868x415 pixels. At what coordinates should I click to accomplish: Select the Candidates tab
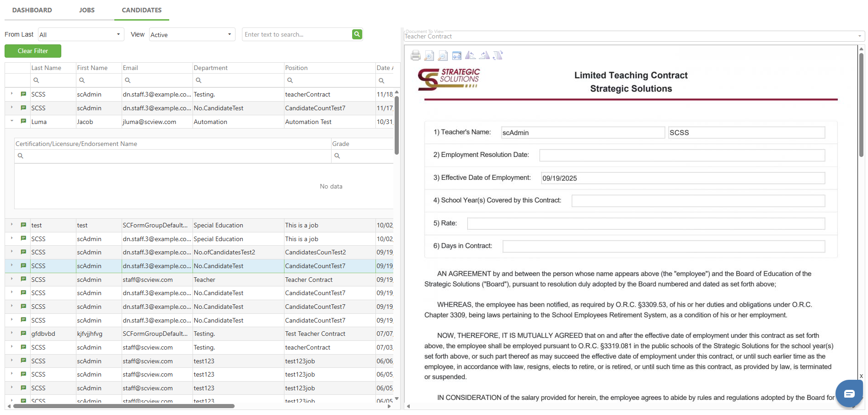tap(142, 10)
